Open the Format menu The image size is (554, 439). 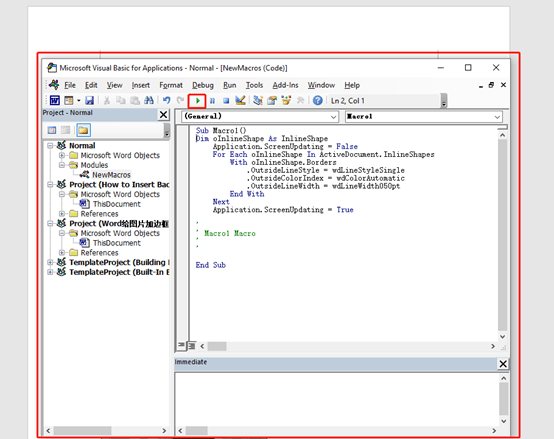[171, 85]
